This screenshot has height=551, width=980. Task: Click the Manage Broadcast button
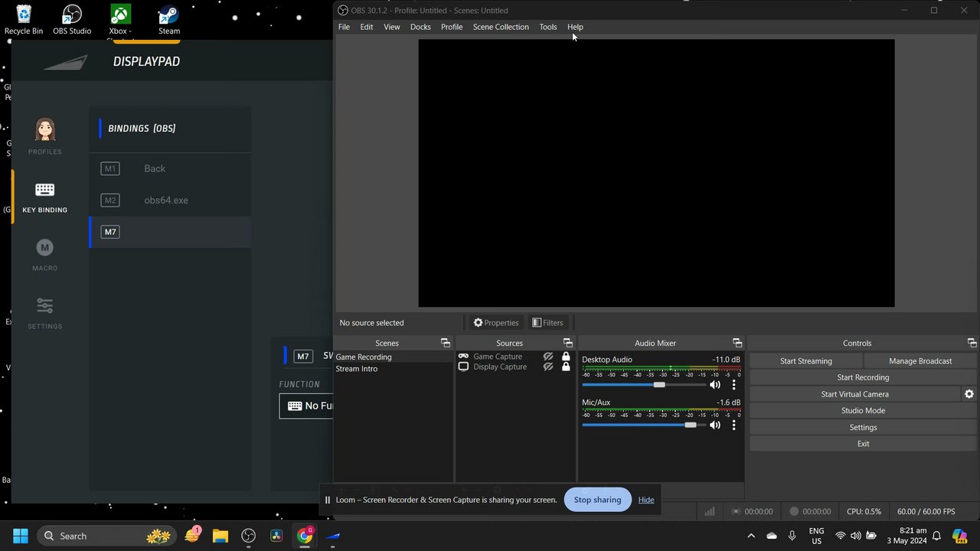pos(920,361)
